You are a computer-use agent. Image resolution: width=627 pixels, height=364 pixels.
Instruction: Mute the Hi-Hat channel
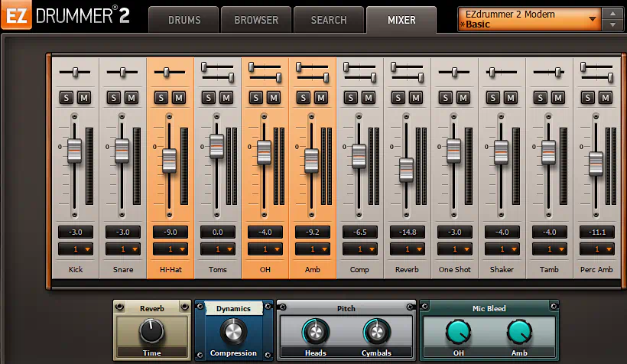179,98
